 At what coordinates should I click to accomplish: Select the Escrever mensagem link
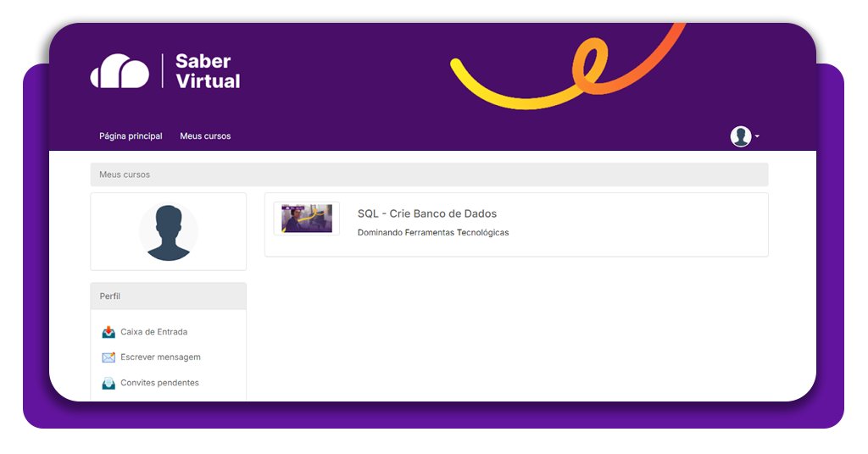point(160,357)
